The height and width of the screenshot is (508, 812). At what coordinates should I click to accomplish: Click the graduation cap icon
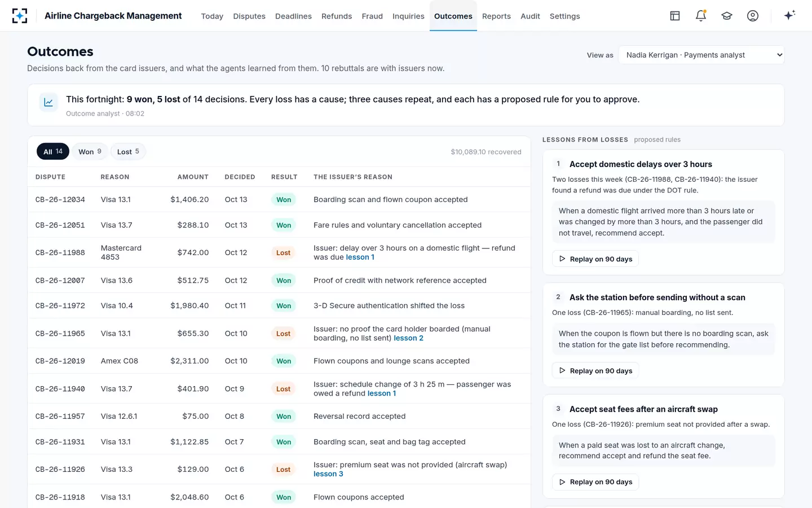pyautogui.click(x=727, y=16)
